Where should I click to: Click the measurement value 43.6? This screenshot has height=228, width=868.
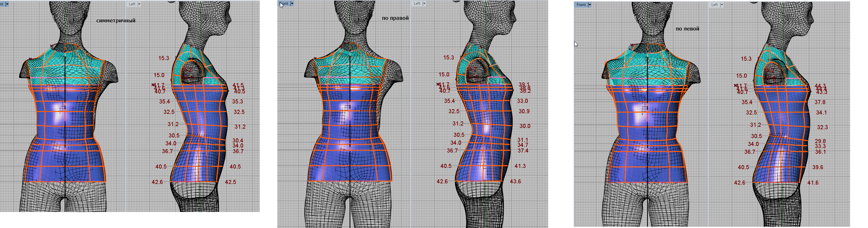515,181
